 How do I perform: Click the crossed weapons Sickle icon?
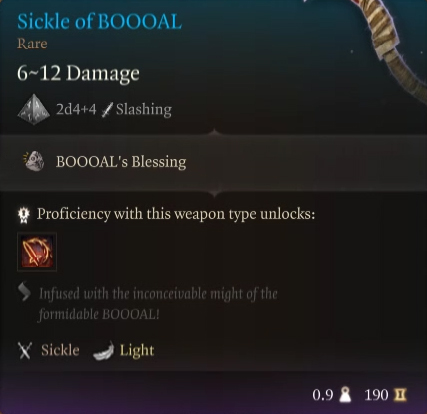[x=25, y=351]
